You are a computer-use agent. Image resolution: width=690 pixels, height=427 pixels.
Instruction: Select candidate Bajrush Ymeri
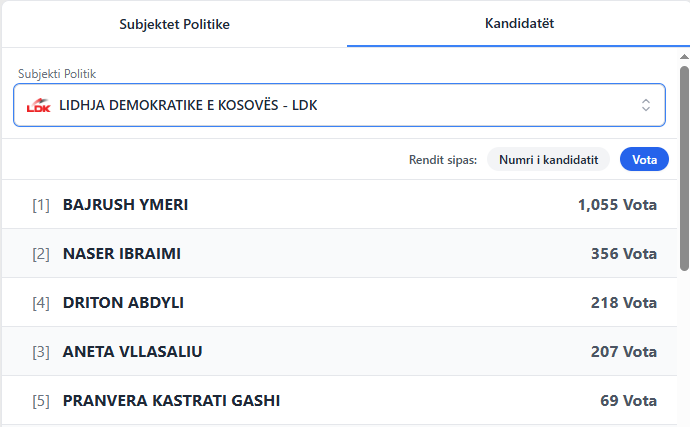pyautogui.click(x=126, y=205)
